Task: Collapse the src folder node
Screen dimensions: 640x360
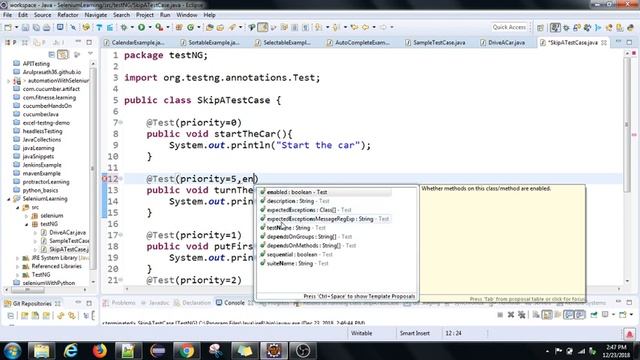Action: pyautogui.click(x=18, y=207)
